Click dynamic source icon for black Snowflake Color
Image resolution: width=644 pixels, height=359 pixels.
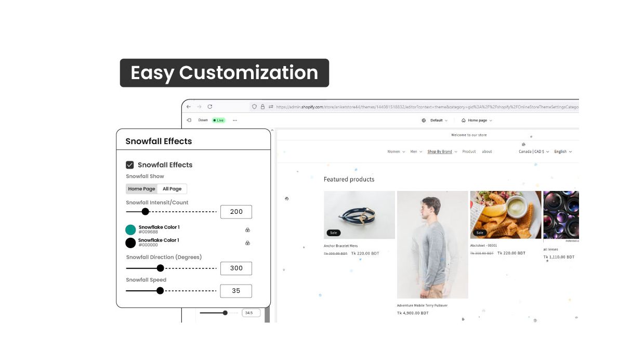coord(247,243)
